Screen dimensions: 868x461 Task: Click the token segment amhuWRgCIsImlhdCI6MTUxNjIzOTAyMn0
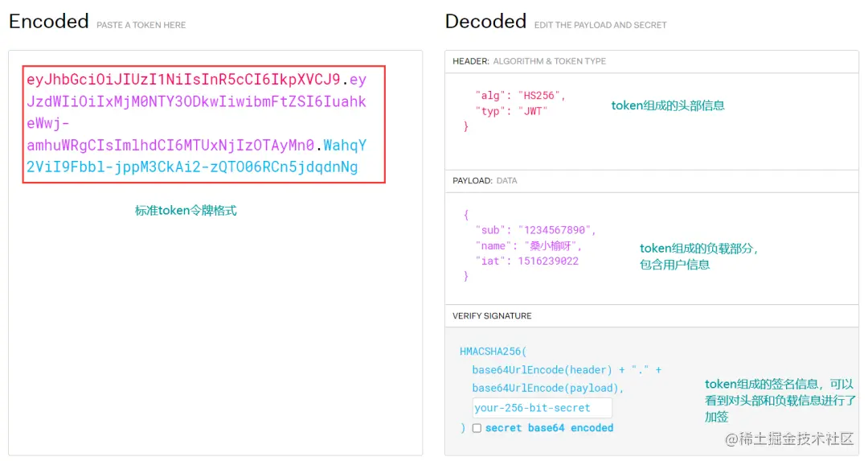(x=170, y=145)
